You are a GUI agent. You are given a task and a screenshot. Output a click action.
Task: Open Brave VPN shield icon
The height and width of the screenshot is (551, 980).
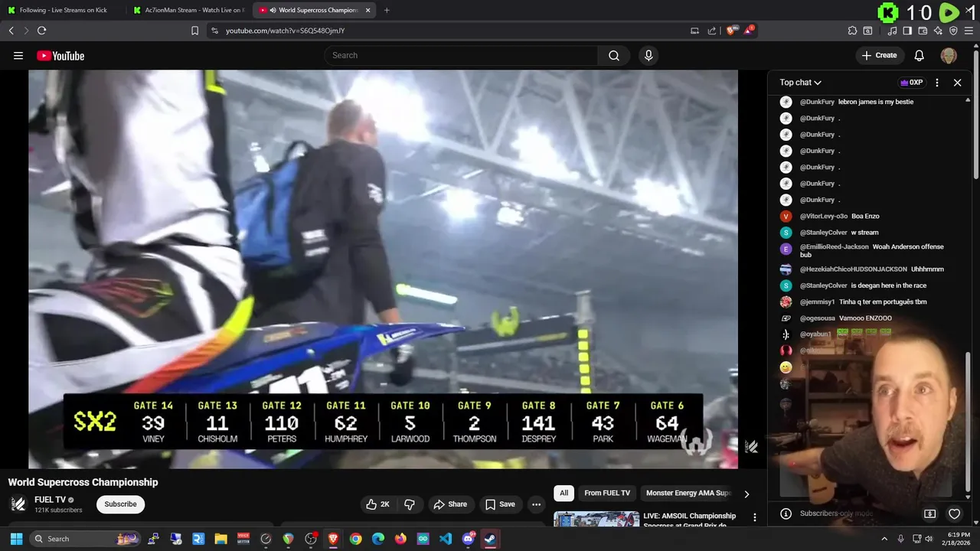953,31
